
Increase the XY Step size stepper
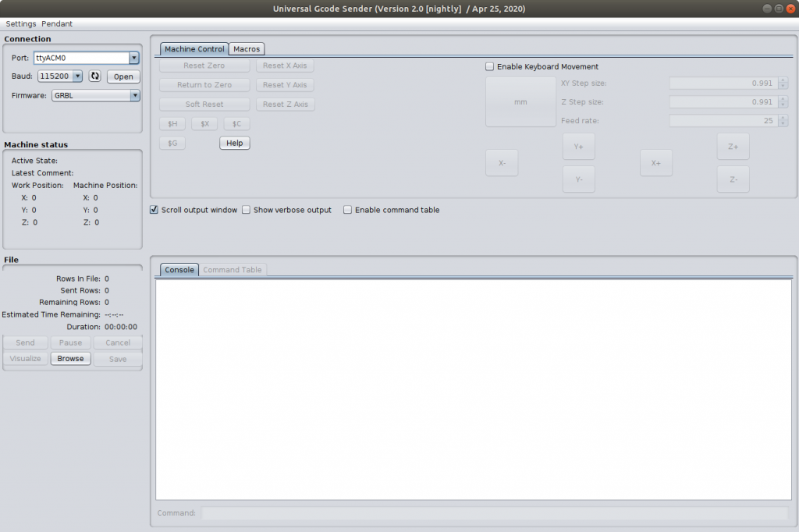click(x=783, y=80)
